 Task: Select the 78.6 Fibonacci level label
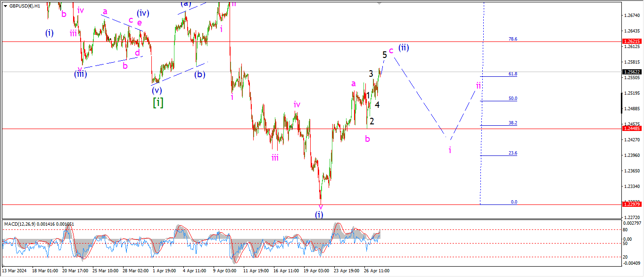513,39
